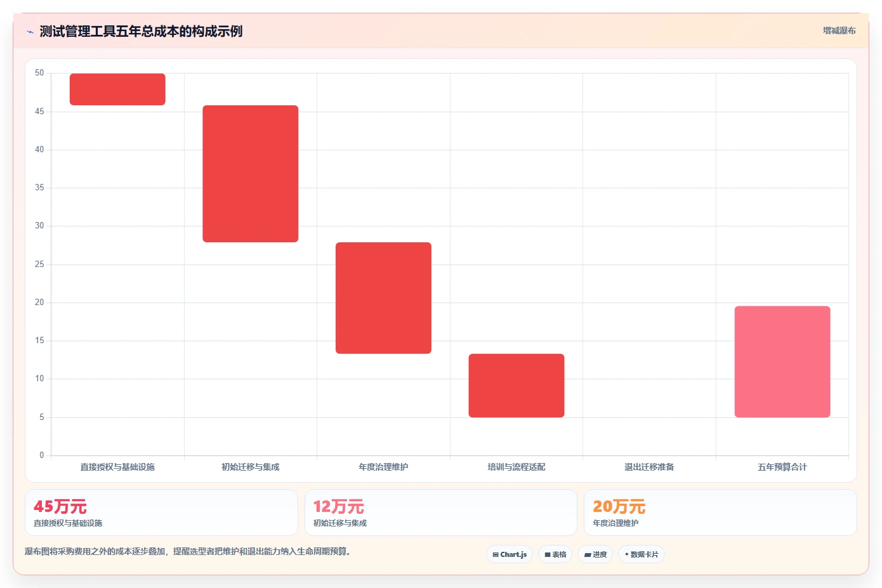882x588 pixels.
Task: Click the y-axis value 10
Action: coord(39,379)
